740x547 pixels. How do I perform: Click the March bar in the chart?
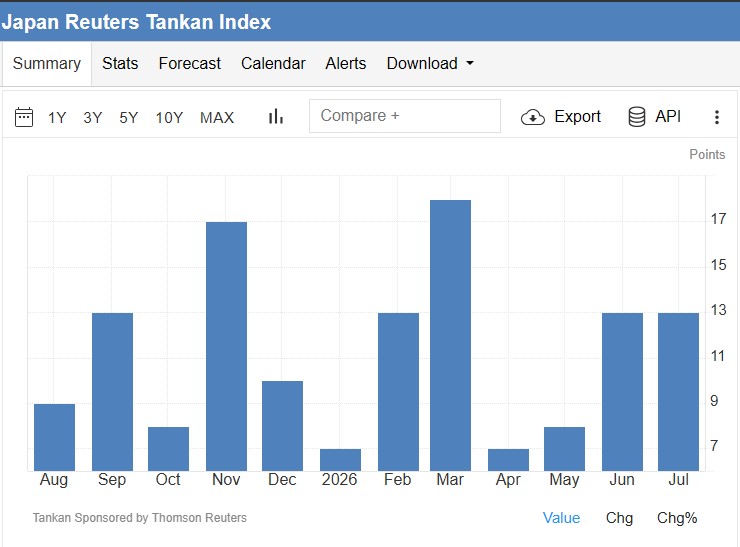point(450,335)
